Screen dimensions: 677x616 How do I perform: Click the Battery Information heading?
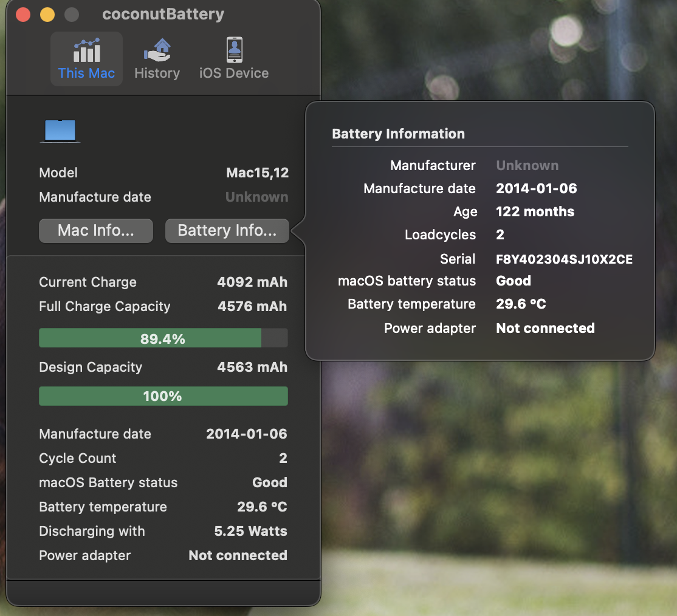point(398,134)
